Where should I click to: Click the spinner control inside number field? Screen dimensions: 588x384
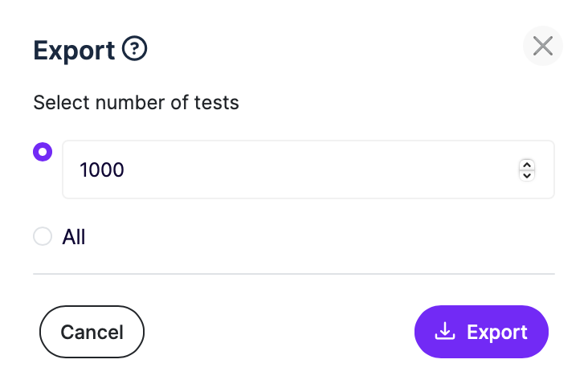point(527,170)
